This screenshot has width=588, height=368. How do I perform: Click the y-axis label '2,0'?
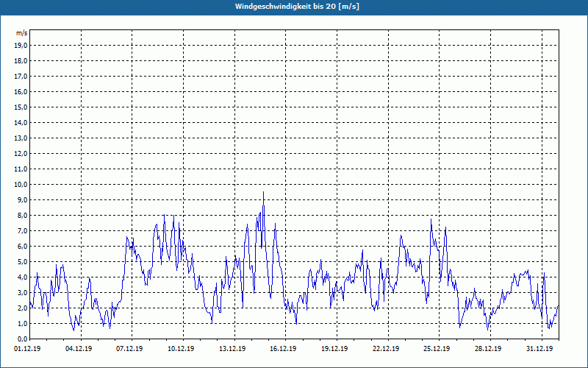[x=22, y=308]
